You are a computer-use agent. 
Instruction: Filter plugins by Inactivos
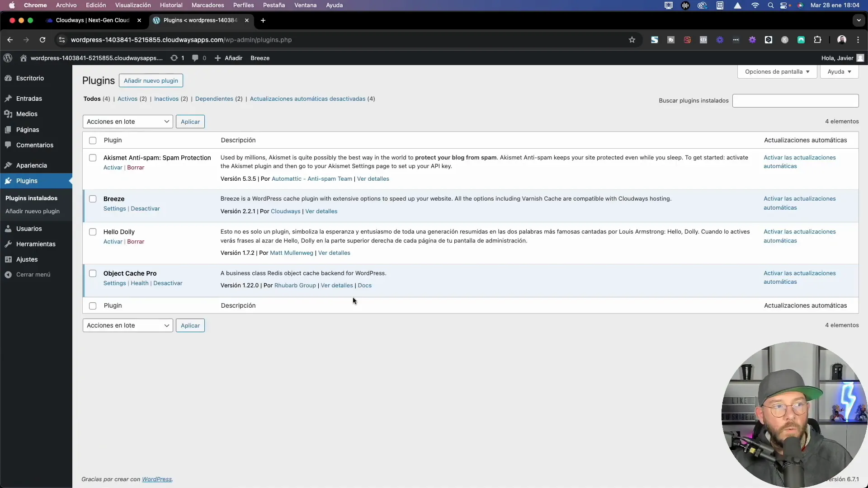pos(166,99)
